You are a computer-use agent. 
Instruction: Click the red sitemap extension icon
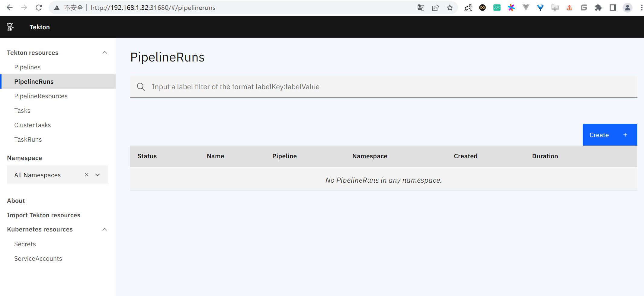(569, 8)
